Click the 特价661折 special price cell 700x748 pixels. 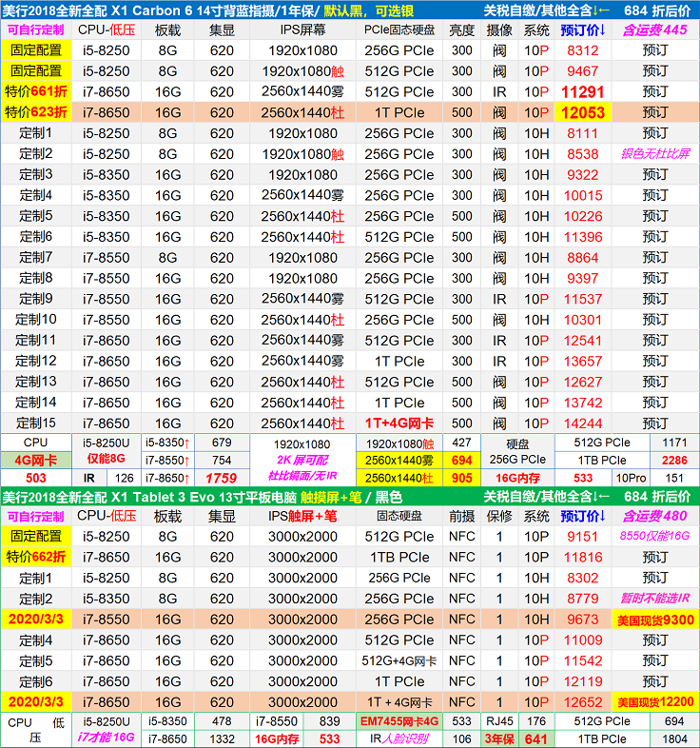[36, 91]
